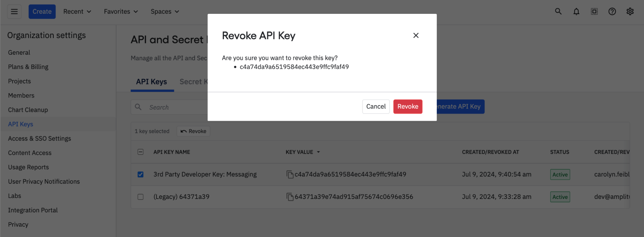This screenshot has height=237, width=644.
Task: Click the help question mark icon
Action: (612, 12)
